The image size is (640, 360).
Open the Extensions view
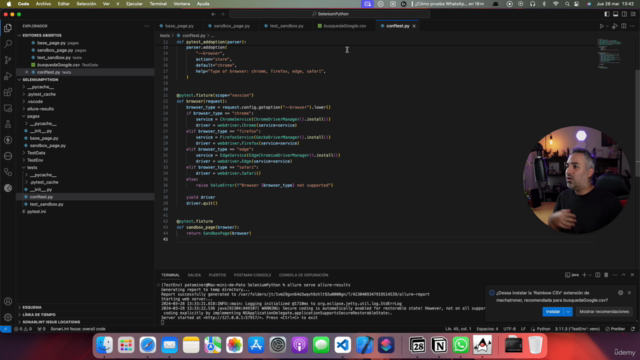[8, 92]
